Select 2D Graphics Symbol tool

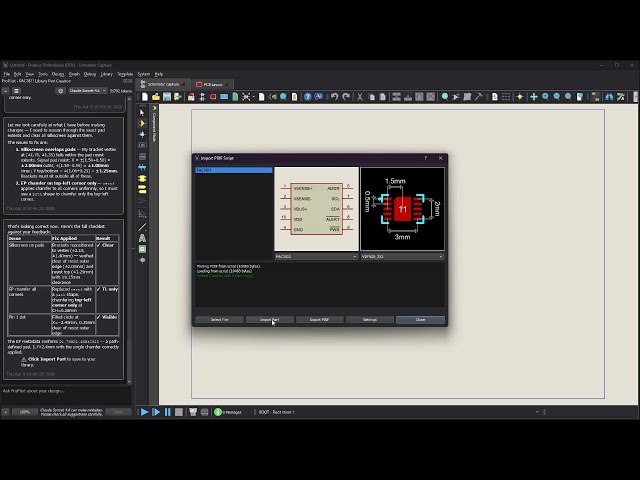click(142, 249)
